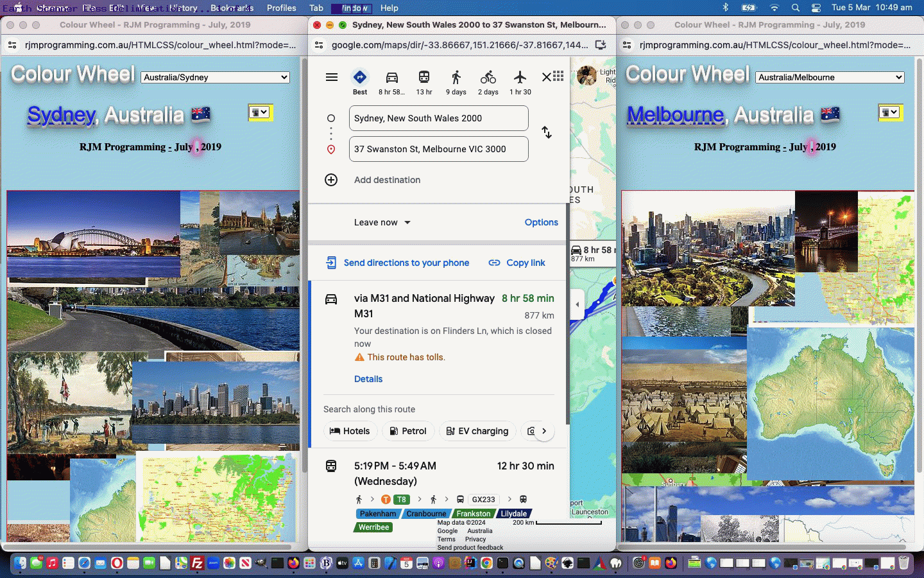The width and height of the screenshot is (924, 578).
Task: Close the directions panel with X
Action: [x=546, y=77]
